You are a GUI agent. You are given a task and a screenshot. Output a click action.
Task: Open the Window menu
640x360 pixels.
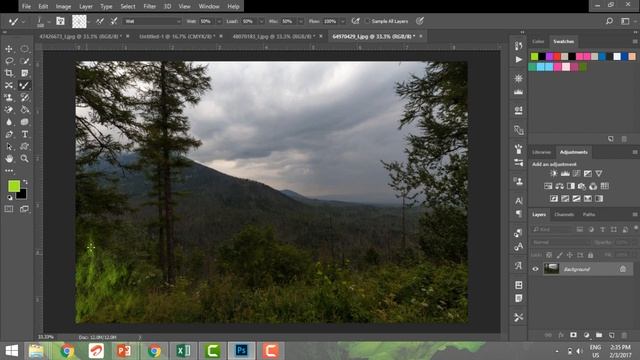pos(209,7)
